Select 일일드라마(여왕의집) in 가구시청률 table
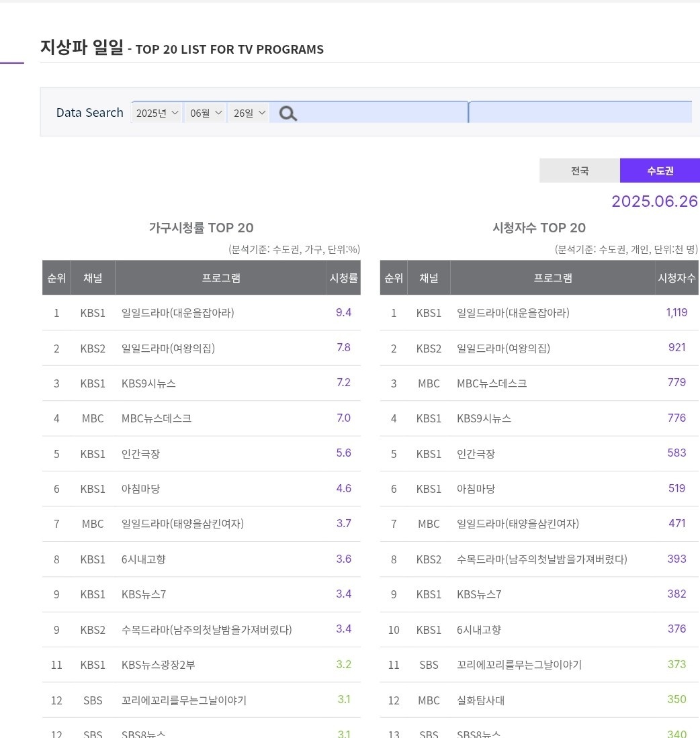 168,349
